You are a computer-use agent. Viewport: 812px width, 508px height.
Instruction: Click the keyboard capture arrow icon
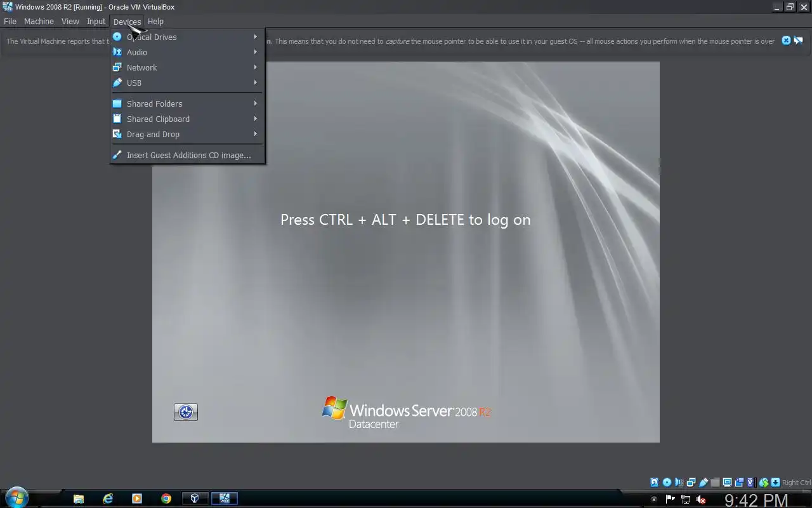coord(775,483)
